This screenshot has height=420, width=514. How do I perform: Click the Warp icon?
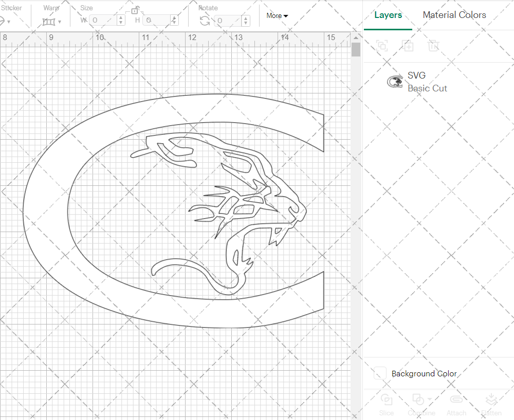tap(49, 22)
